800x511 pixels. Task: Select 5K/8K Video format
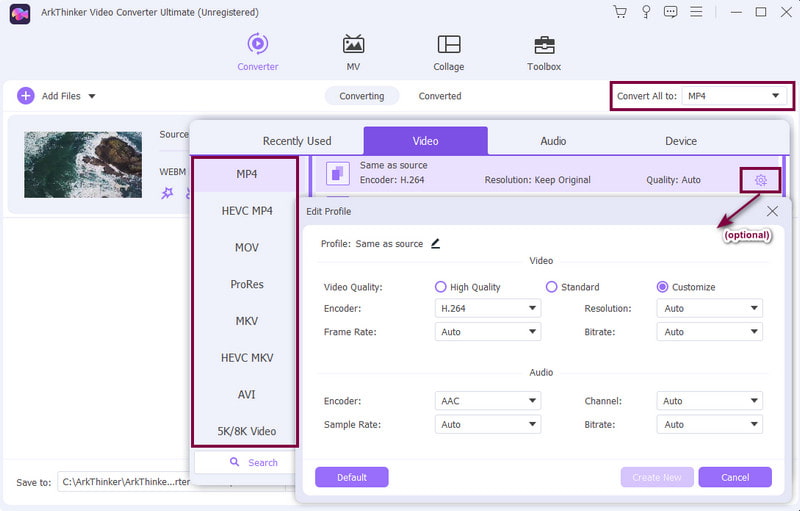(246, 431)
